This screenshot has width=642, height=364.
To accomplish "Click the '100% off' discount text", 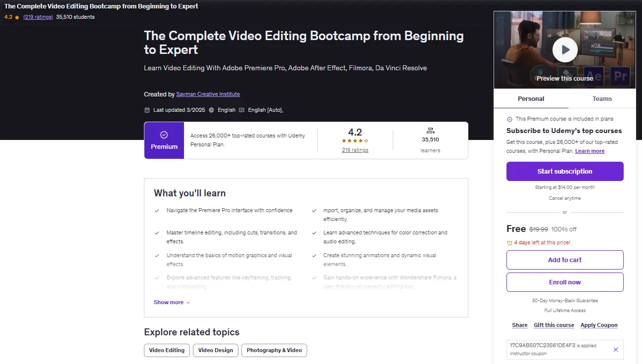I will [564, 229].
